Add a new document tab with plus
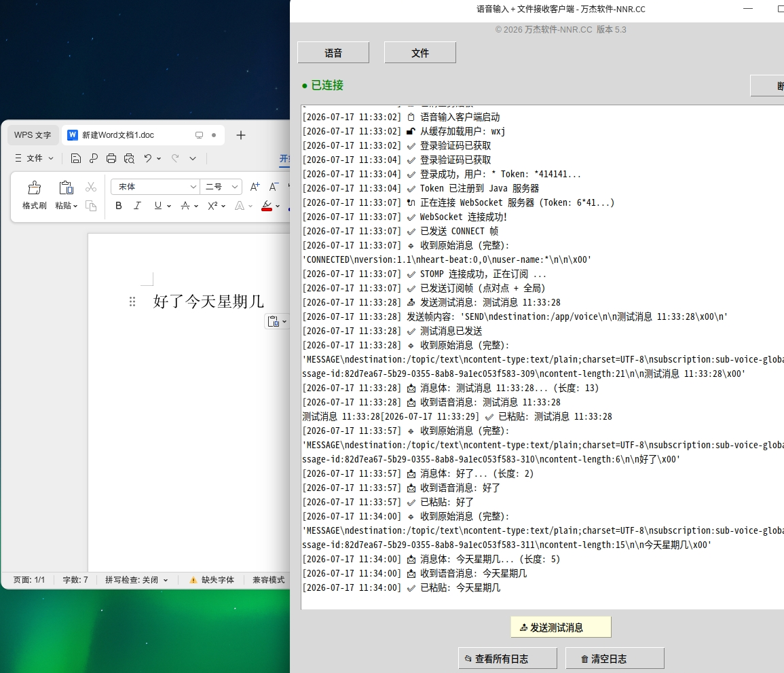The image size is (784, 673). tap(240, 135)
